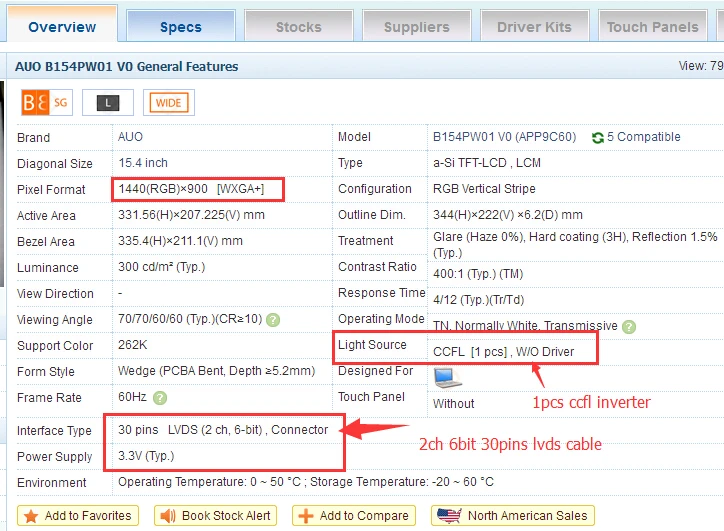Image resolution: width=724 pixels, height=531 pixels.
Task: Click the 60Hz frame rate value
Action: 132,397
